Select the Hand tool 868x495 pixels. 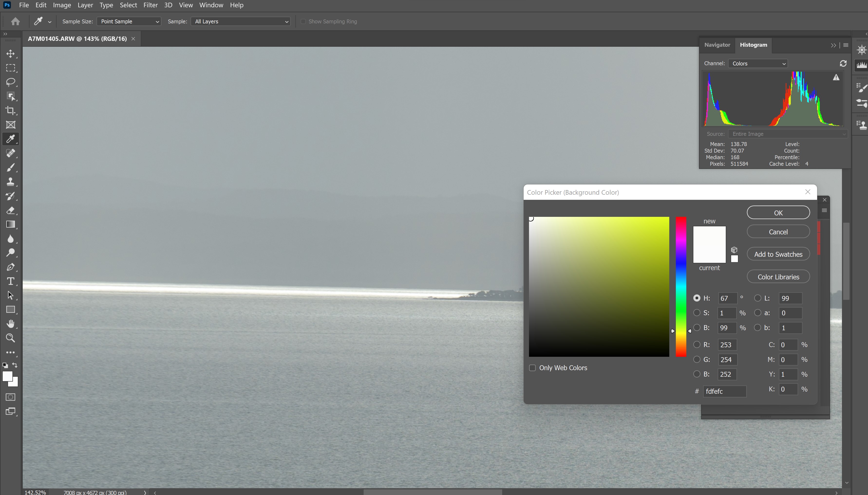tap(10, 324)
